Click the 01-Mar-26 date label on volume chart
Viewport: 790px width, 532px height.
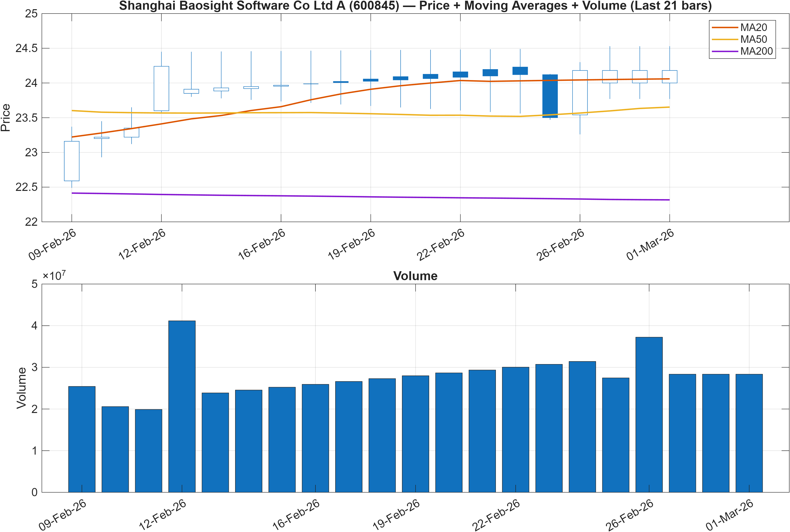point(730,515)
